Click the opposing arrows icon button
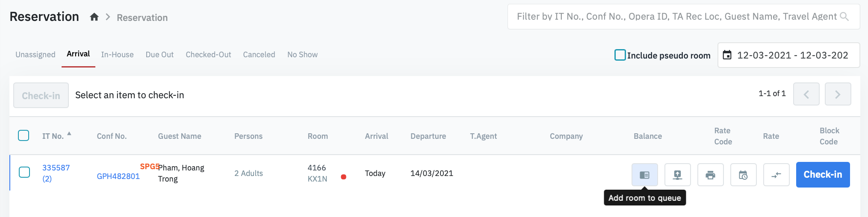The image size is (868, 217). (x=776, y=175)
